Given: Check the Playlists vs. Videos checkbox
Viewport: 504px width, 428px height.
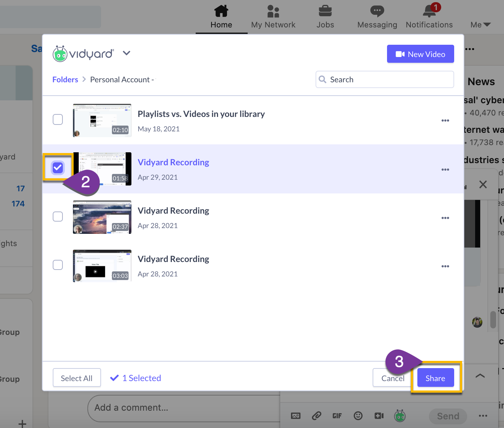Looking at the screenshot, I should tap(58, 119).
